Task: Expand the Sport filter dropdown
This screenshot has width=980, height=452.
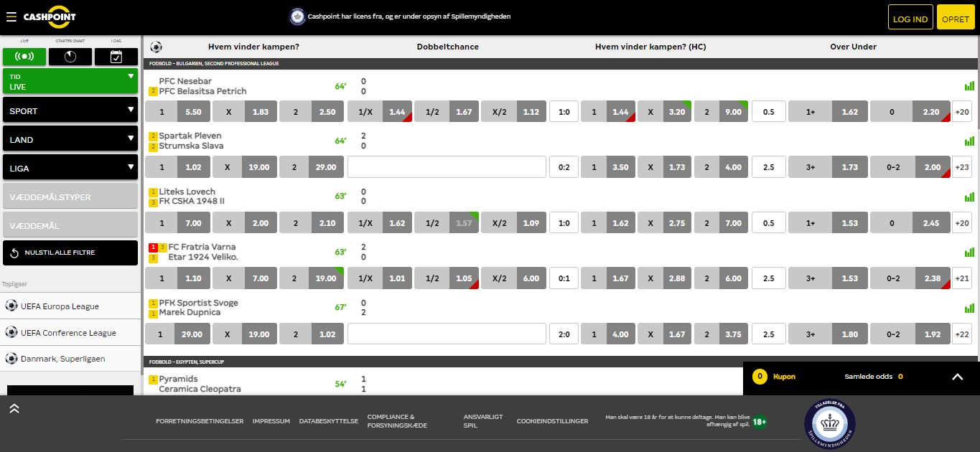Action: [70, 110]
